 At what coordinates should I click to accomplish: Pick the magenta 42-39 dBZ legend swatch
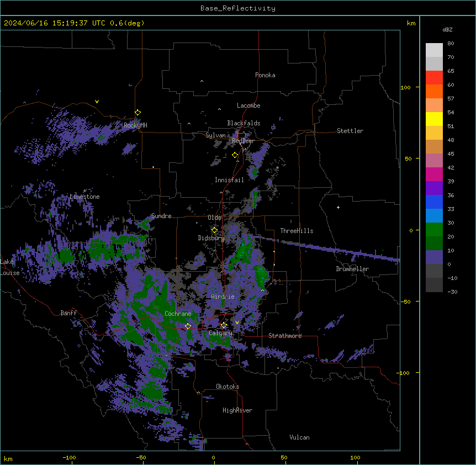tap(434, 174)
